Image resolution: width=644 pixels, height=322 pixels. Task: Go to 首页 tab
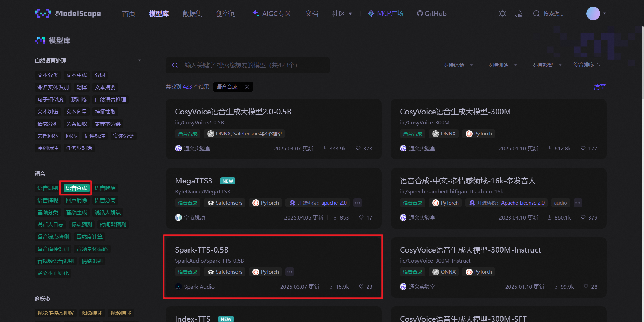coord(129,14)
